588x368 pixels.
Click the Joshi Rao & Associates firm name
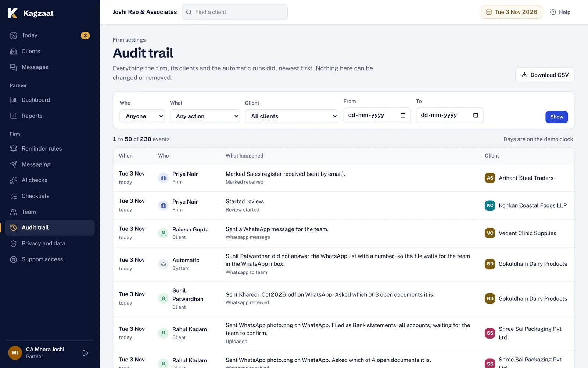tap(145, 12)
